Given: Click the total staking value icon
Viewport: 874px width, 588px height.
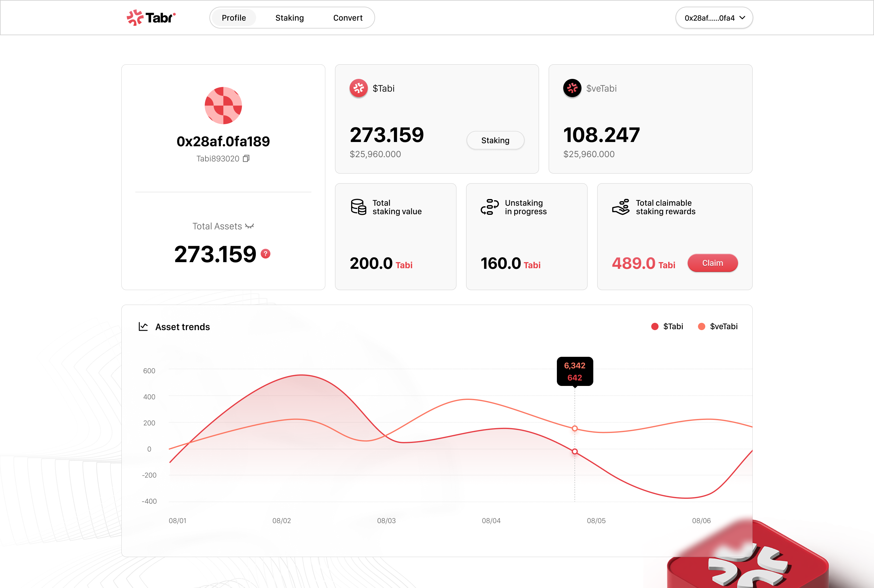Looking at the screenshot, I should [x=359, y=206].
